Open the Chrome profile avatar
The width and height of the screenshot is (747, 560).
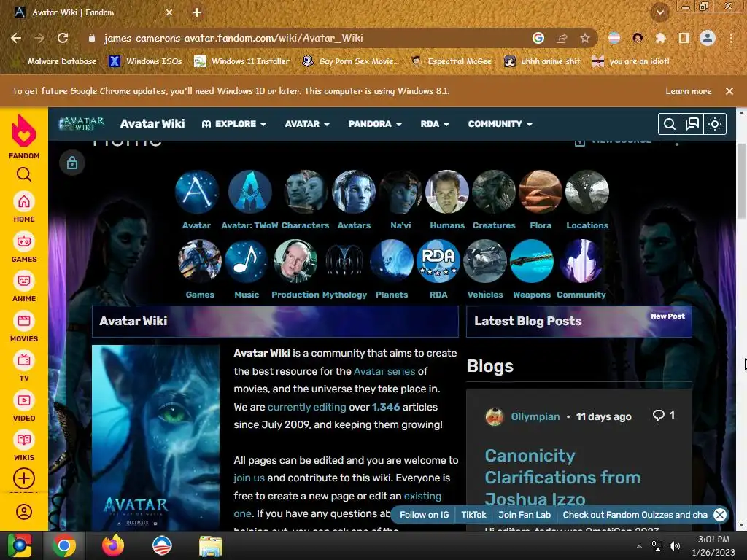tap(708, 38)
